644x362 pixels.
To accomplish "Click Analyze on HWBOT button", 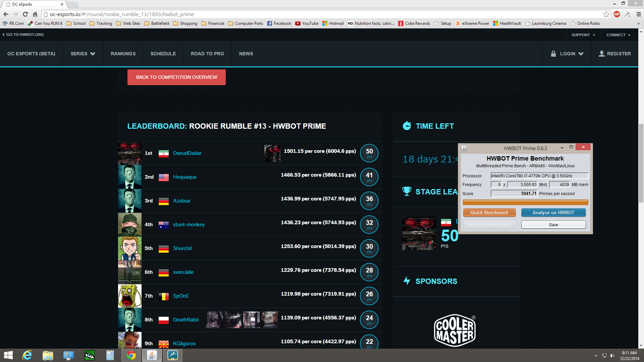I will (x=553, y=213).
